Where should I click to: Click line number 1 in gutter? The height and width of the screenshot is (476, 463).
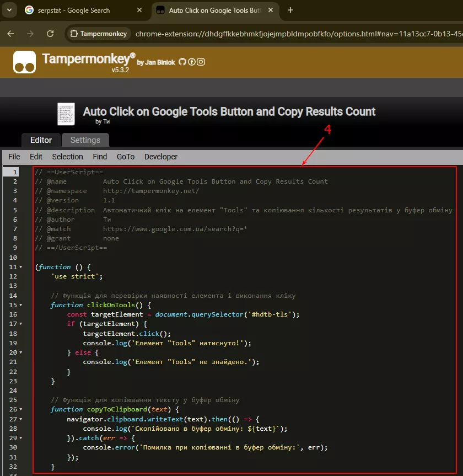click(14, 172)
